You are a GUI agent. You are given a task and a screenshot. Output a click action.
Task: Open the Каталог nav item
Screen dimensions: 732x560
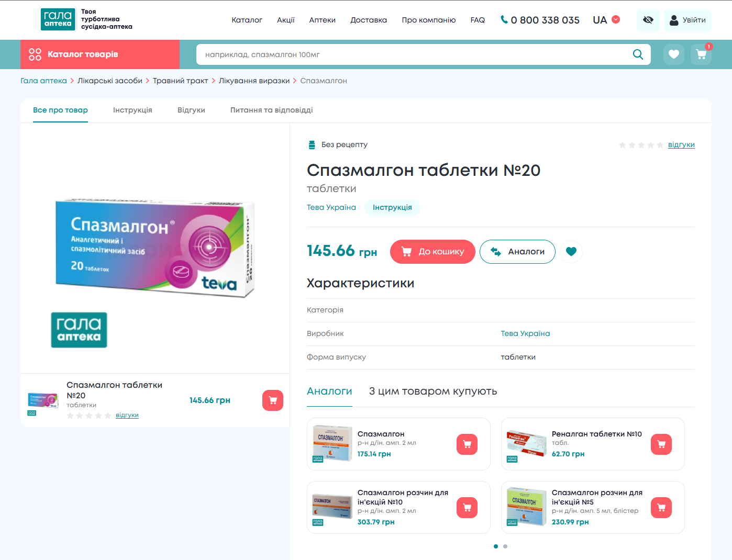click(x=247, y=20)
